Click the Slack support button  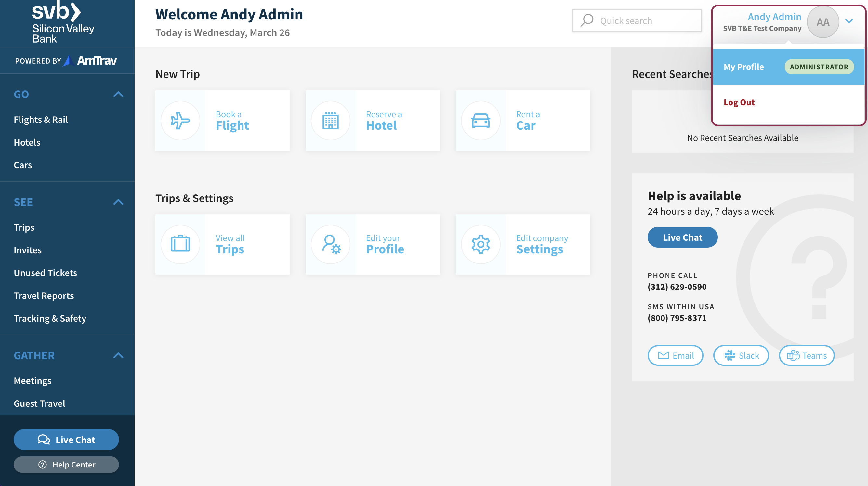741,355
